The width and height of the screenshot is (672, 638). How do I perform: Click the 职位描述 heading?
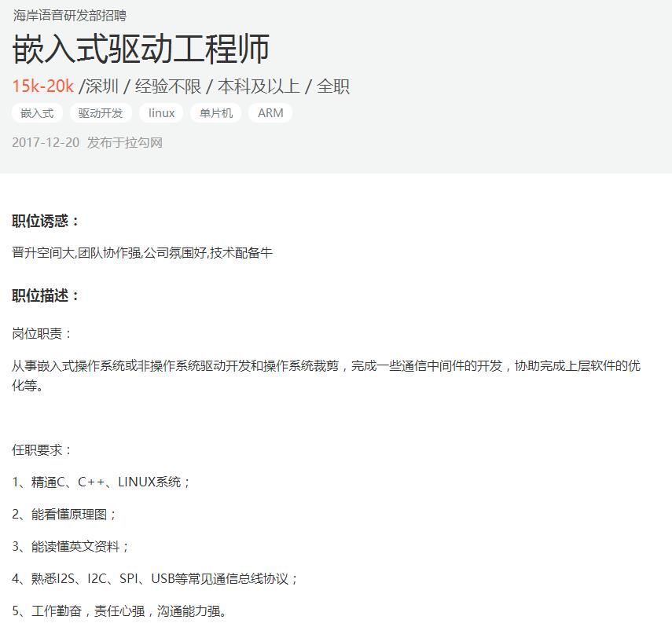click(x=46, y=295)
